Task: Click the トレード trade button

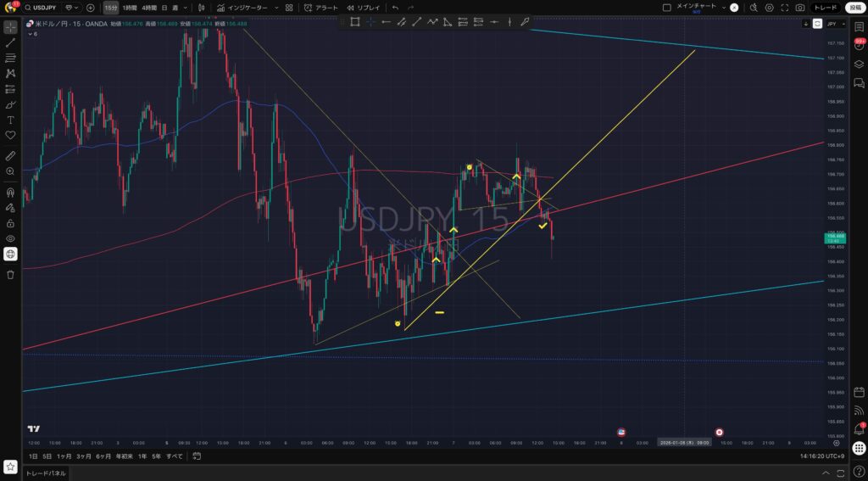Action: click(826, 8)
